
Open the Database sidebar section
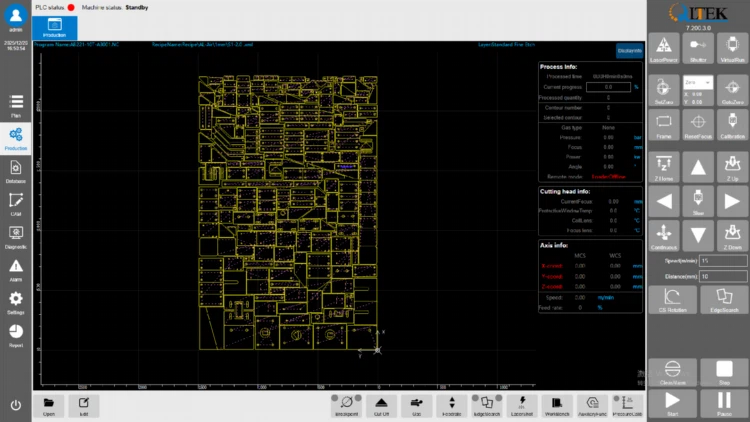tap(16, 171)
